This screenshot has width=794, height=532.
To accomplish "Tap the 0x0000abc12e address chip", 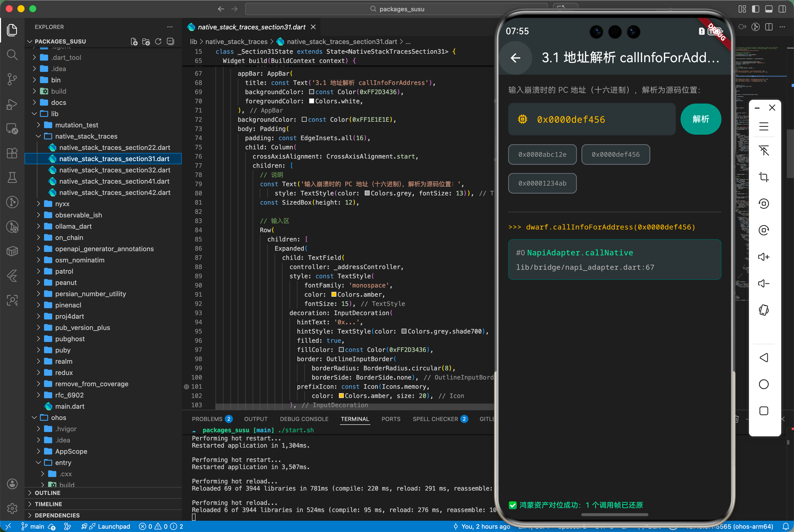I will (542, 154).
